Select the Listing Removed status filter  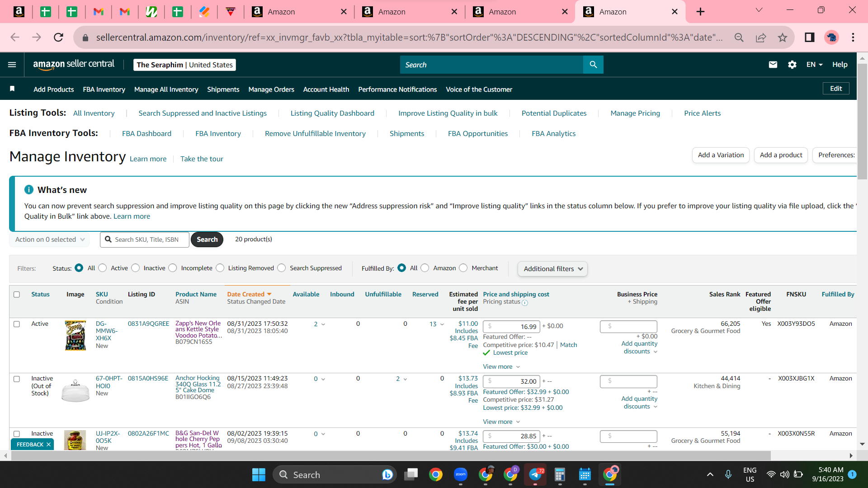[220, 268]
